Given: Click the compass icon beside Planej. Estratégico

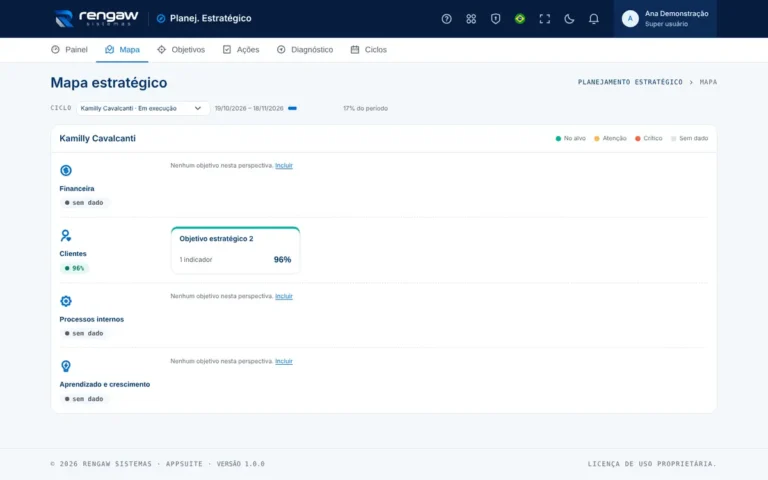Looking at the screenshot, I should [161, 19].
